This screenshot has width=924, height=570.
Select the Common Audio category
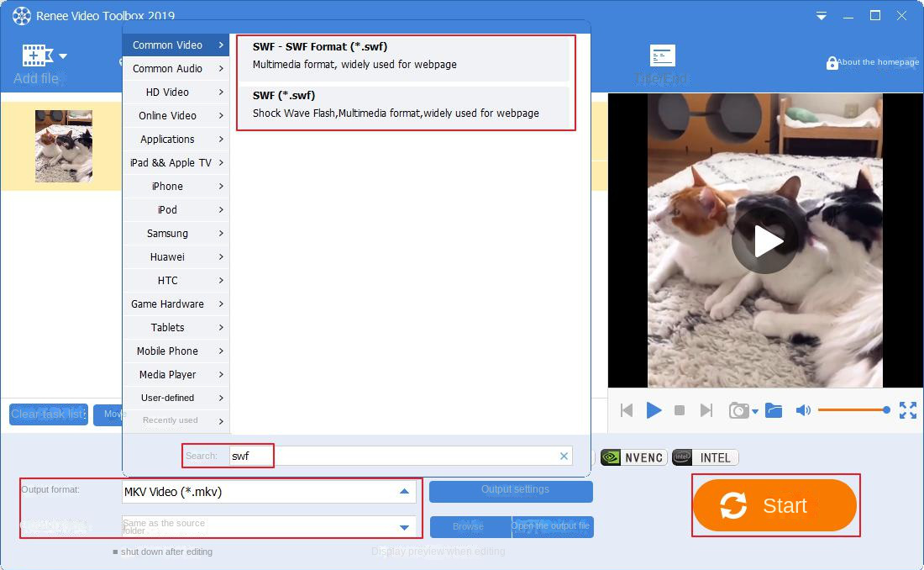(176, 69)
